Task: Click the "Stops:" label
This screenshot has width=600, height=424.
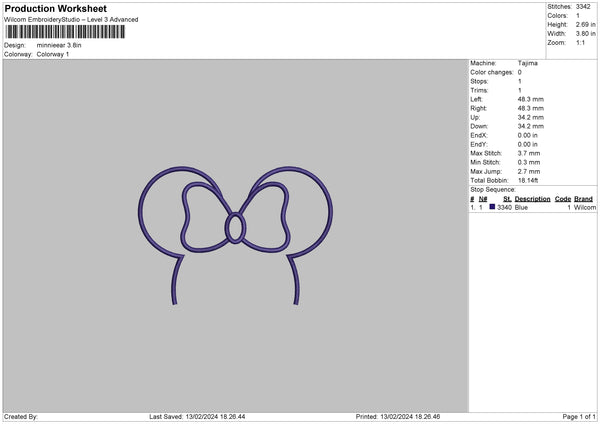Action: pos(479,82)
